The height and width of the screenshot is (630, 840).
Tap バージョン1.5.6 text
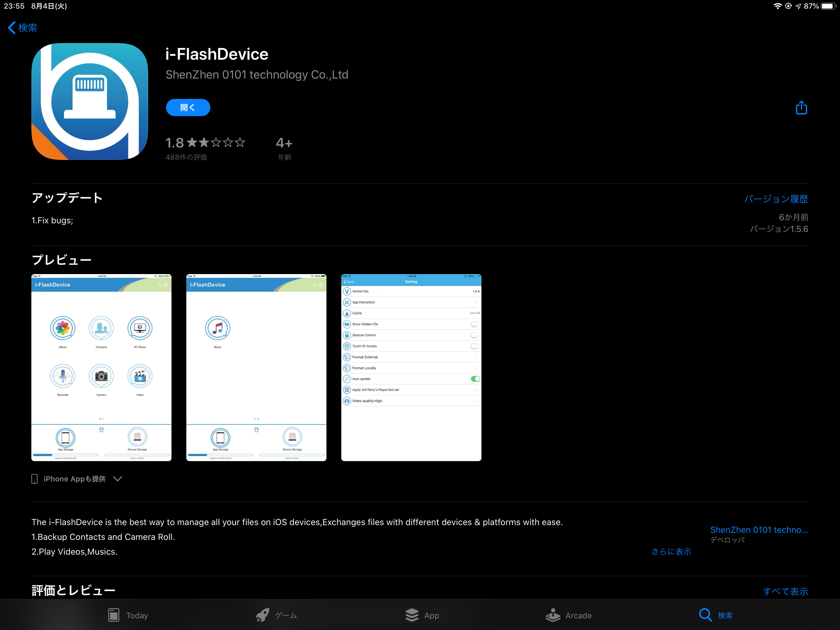(779, 229)
